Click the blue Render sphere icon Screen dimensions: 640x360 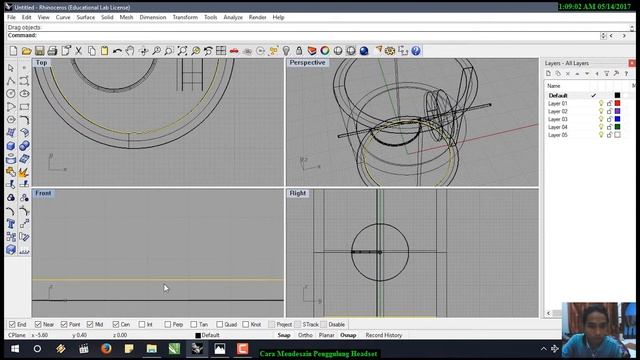tap(364, 51)
